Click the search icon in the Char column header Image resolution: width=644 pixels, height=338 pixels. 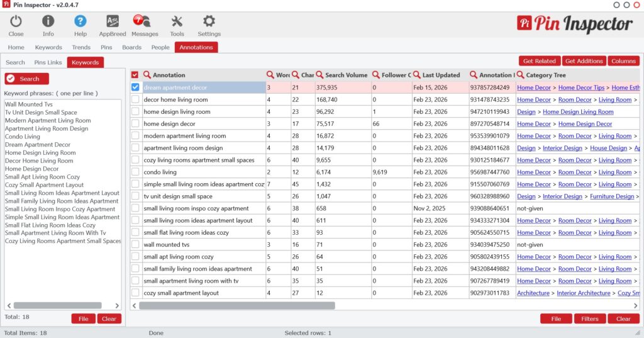coord(296,75)
